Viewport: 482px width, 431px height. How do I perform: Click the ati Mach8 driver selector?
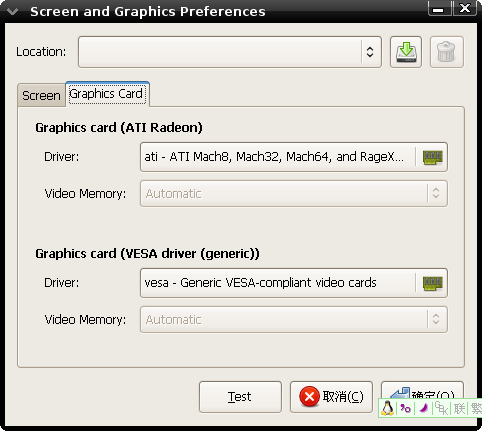(294, 157)
